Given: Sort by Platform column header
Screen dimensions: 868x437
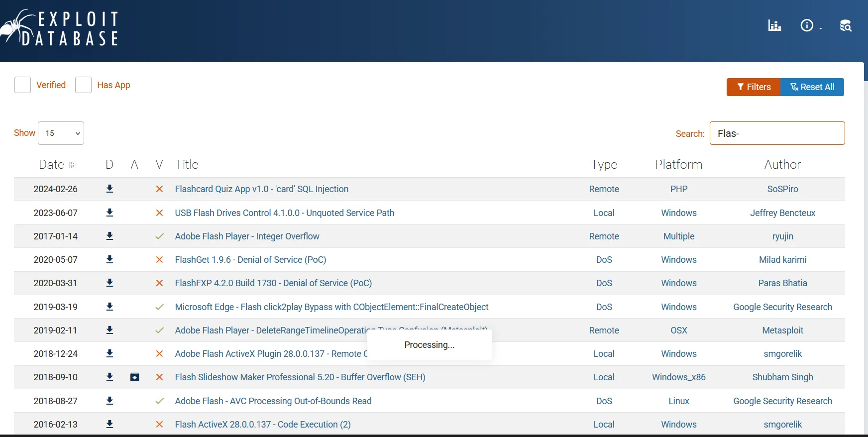Looking at the screenshot, I should (x=679, y=165).
